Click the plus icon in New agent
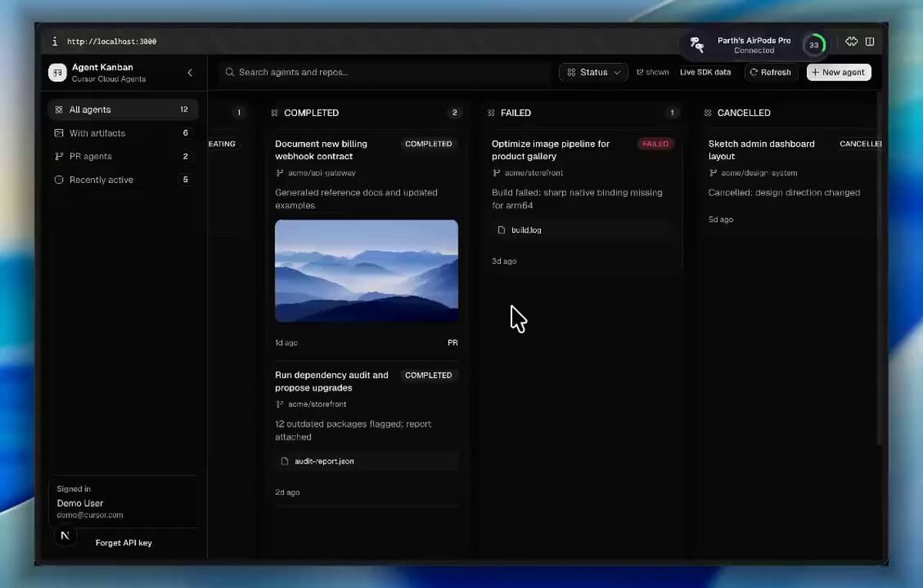 (815, 72)
